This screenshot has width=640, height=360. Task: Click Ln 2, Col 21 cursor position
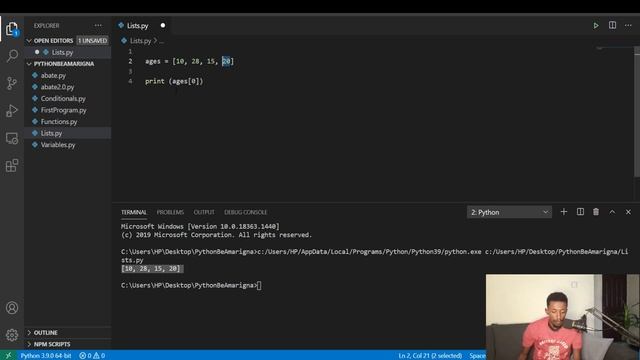click(x=430, y=356)
